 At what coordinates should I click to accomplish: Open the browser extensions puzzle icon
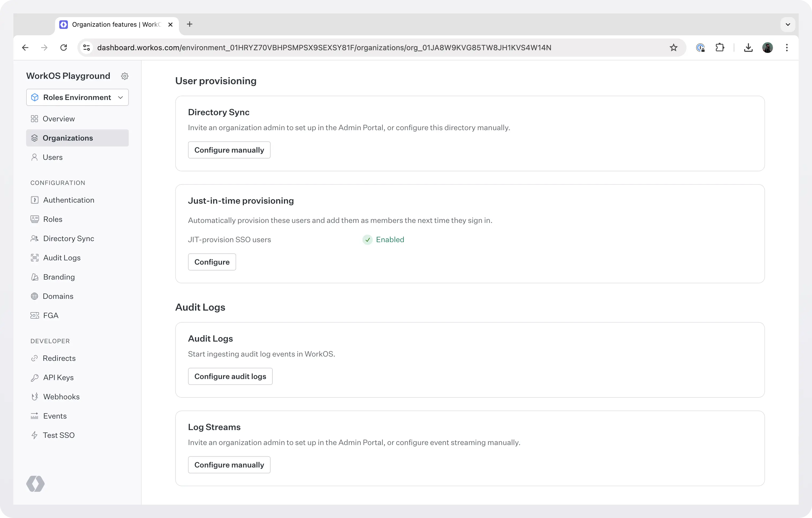coord(720,48)
